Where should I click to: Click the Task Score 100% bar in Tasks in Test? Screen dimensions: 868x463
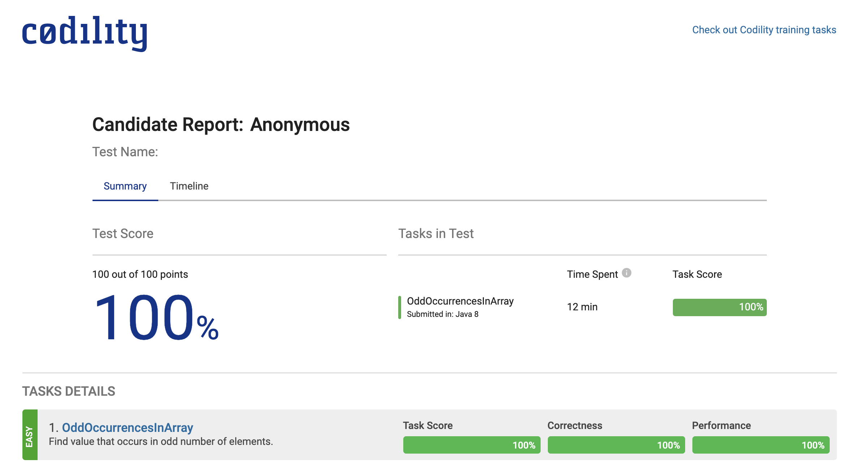click(x=719, y=307)
